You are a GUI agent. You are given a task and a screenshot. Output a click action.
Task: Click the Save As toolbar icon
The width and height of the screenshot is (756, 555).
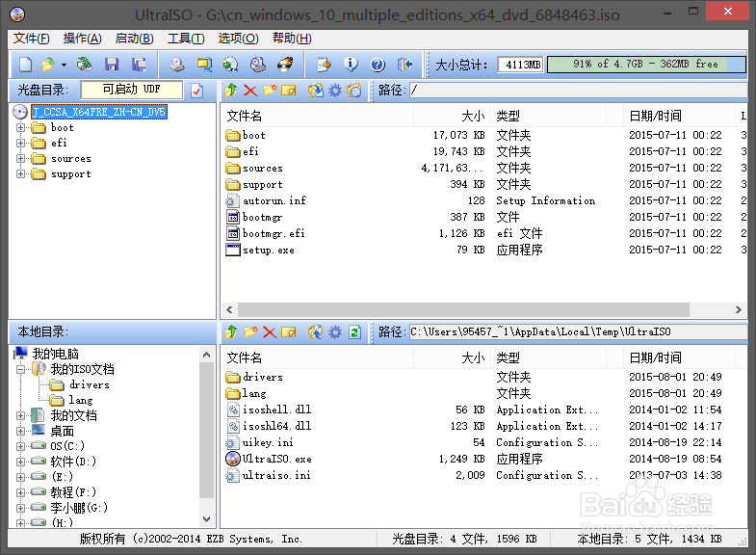[x=139, y=65]
